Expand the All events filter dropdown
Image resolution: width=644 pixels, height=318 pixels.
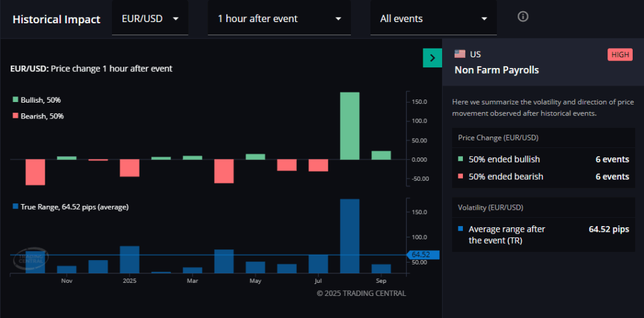[433, 19]
